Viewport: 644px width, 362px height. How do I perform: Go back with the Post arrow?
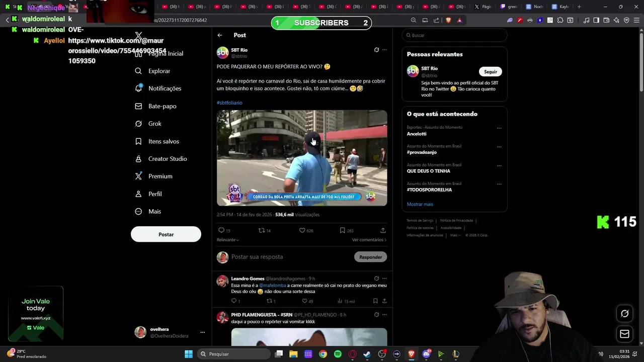[220, 35]
